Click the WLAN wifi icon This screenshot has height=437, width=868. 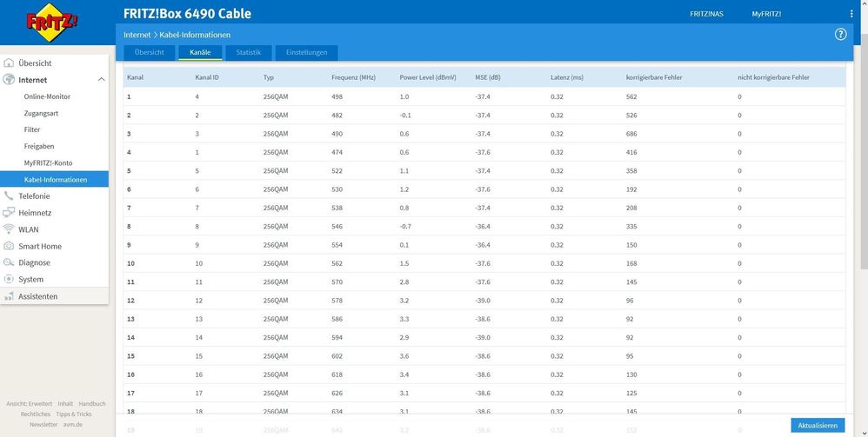click(x=9, y=229)
